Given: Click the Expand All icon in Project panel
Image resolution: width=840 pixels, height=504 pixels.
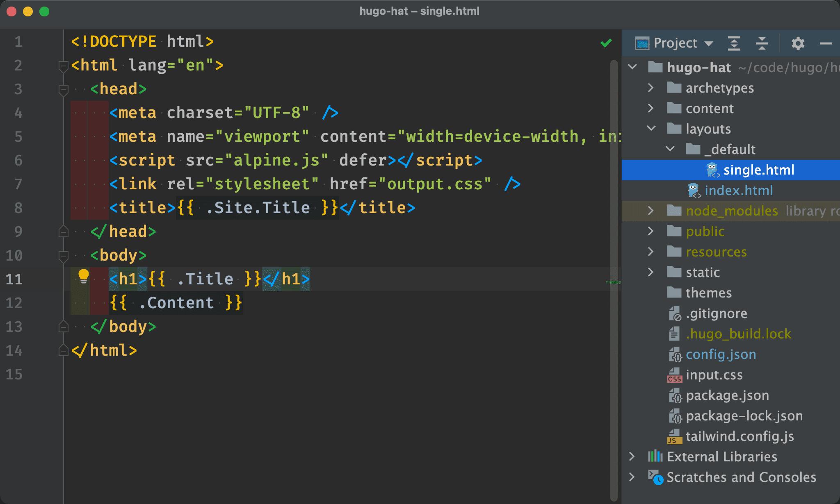Looking at the screenshot, I should click(734, 43).
